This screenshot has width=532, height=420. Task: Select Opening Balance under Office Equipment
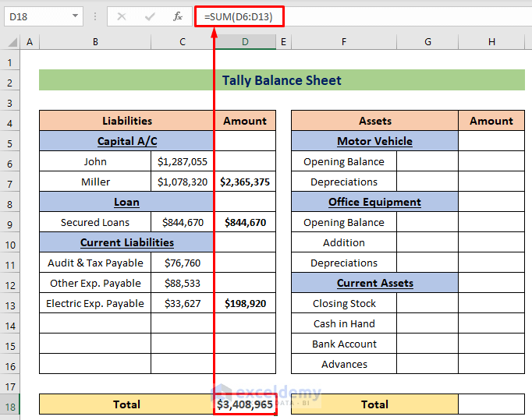pos(344,222)
